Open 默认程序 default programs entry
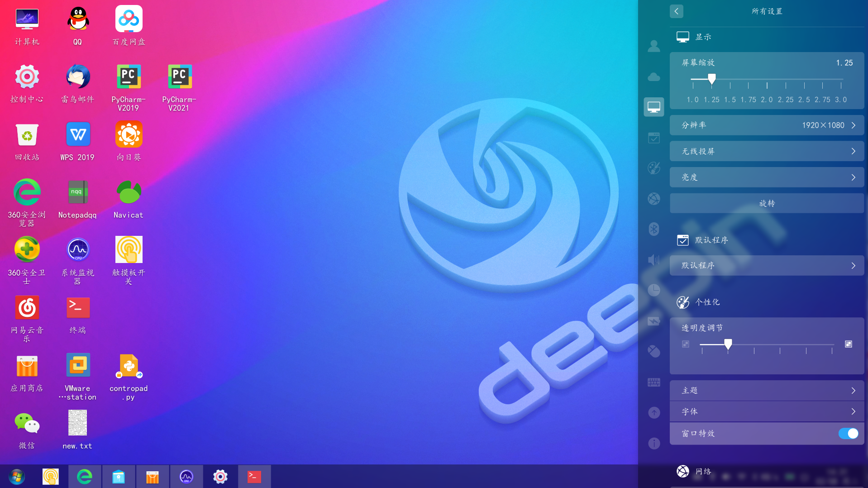Screen dimensions: 868x488 click(766, 266)
